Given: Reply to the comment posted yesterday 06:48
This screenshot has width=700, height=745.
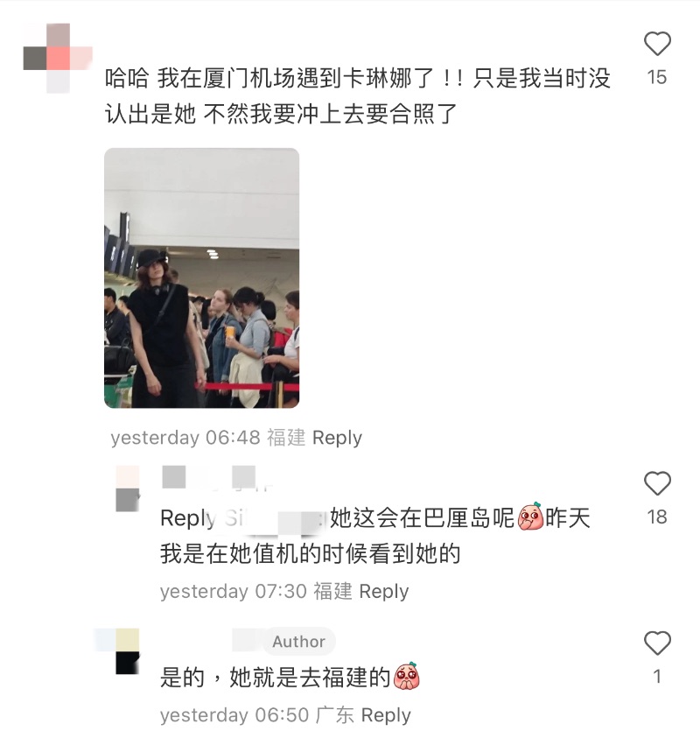Looking at the screenshot, I should [x=337, y=438].
